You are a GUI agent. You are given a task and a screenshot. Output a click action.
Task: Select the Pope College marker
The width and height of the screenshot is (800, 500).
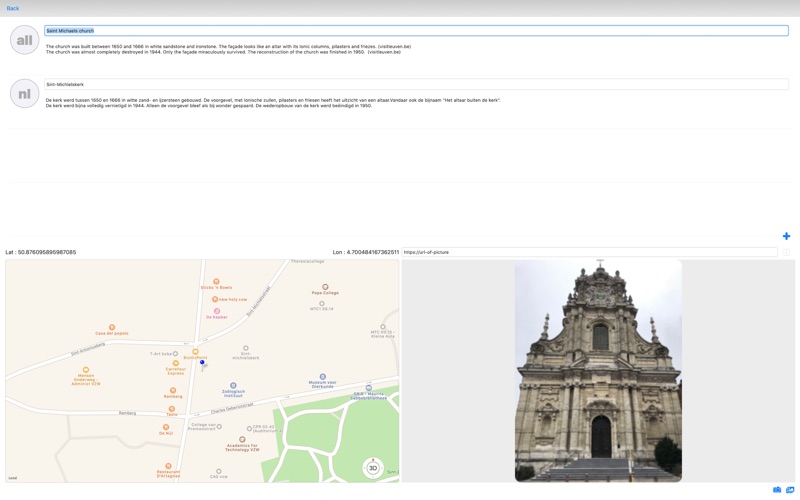[325, 287]
